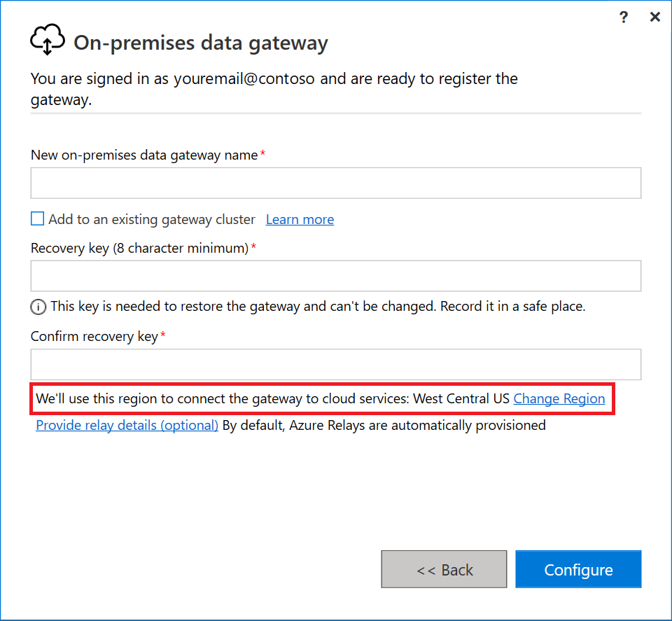
Task: Go back using the Back button
Action: tap(444, 569)
